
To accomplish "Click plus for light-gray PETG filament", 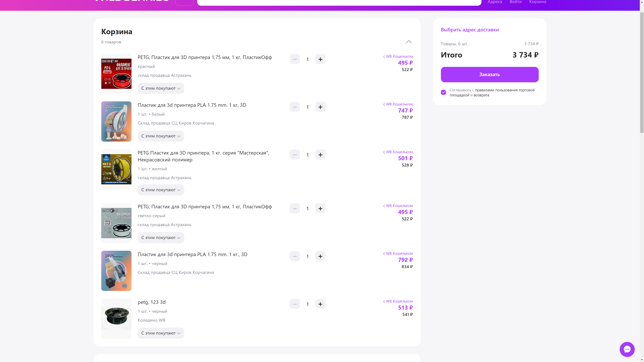I will pos(320,208).
